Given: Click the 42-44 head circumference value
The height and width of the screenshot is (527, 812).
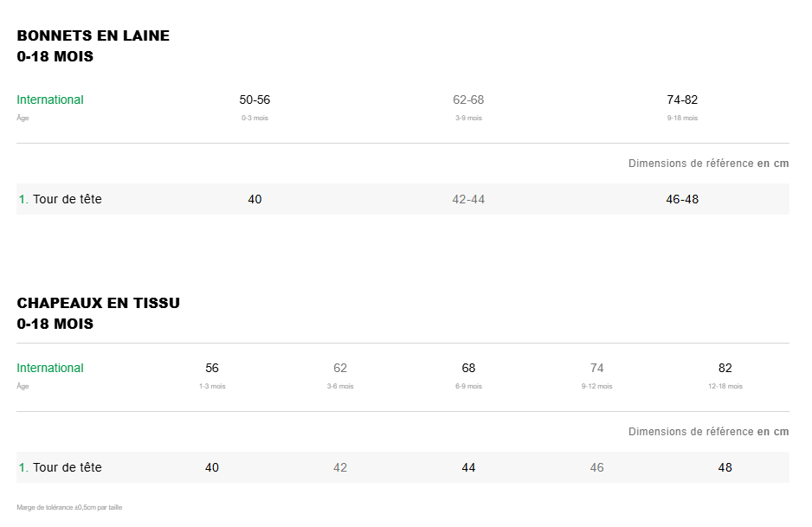Looking at the screenshot, I should (x=468, y=199).
